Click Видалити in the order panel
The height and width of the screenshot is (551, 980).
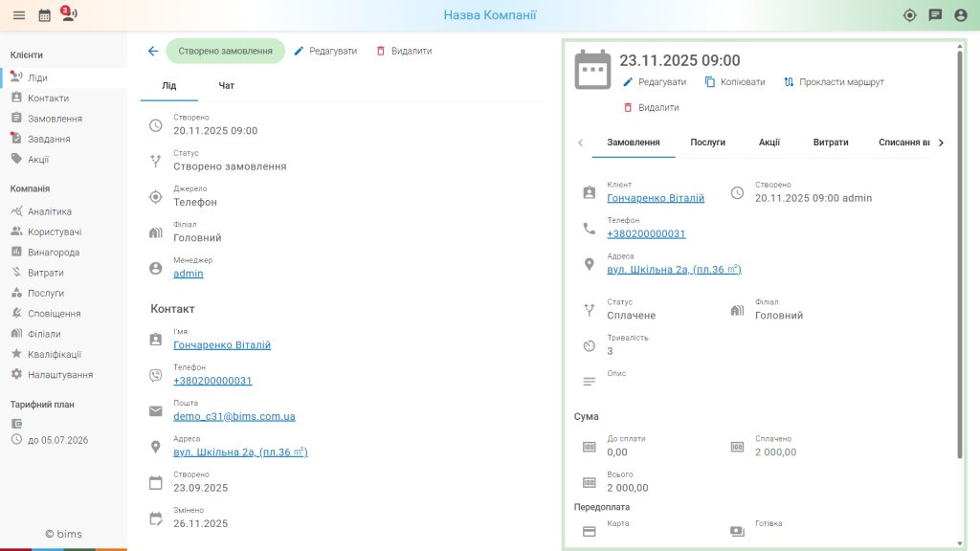click(x=651, y=107)
